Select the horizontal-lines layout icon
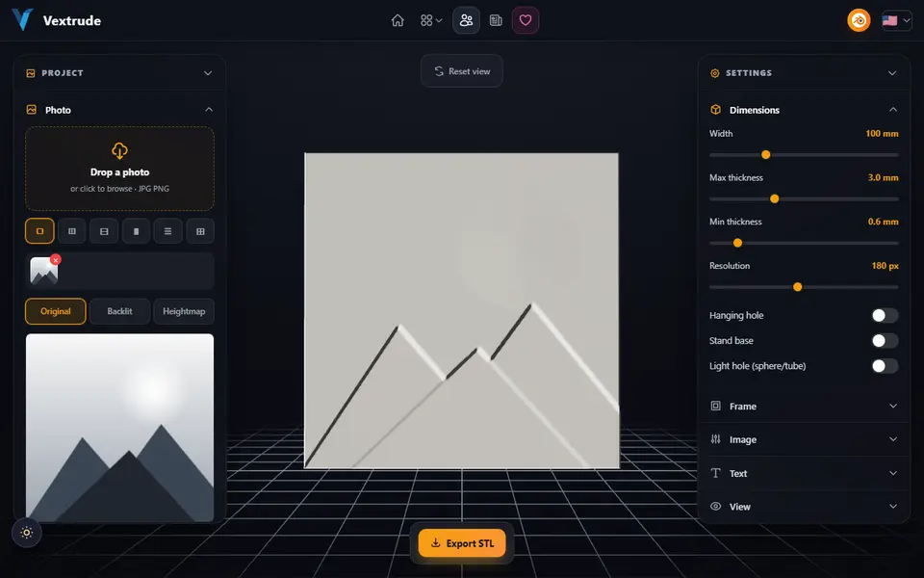 (167, 231)
